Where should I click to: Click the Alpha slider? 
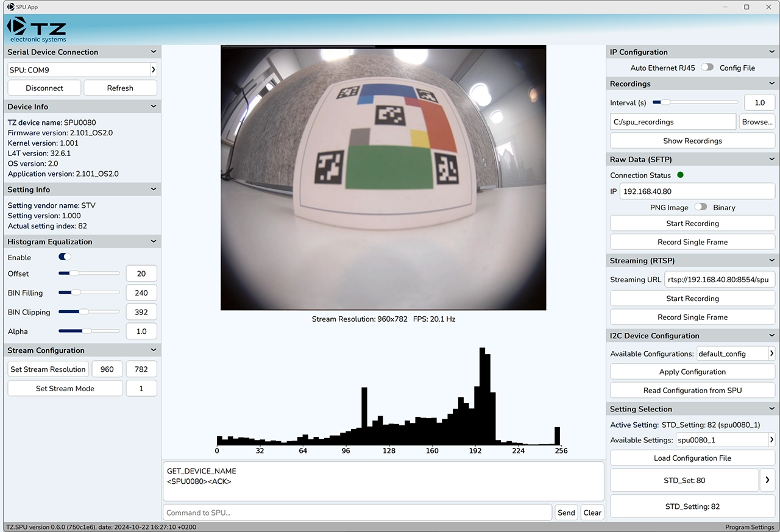(x=89, y=331)
